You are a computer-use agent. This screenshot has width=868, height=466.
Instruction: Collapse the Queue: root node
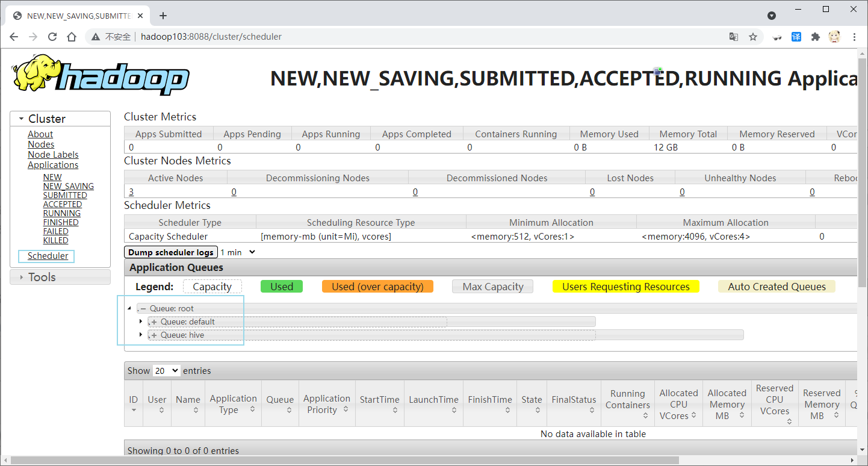143,309
